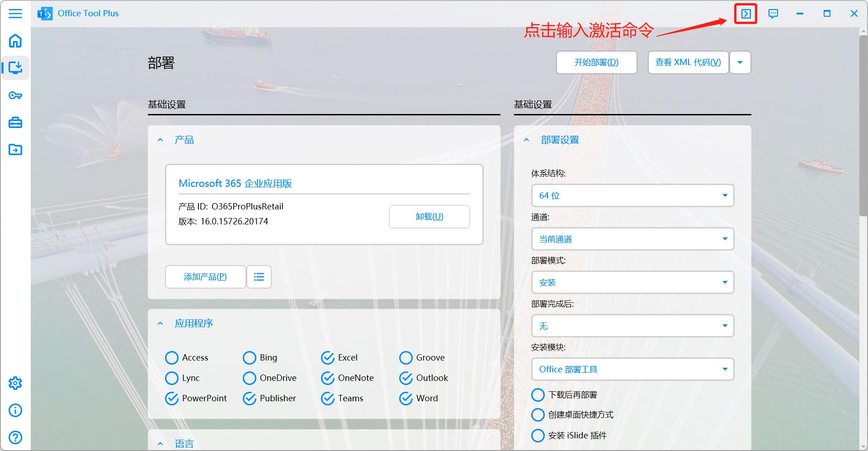
Task: Collapse the 产品 section
Action: [160, 139]
